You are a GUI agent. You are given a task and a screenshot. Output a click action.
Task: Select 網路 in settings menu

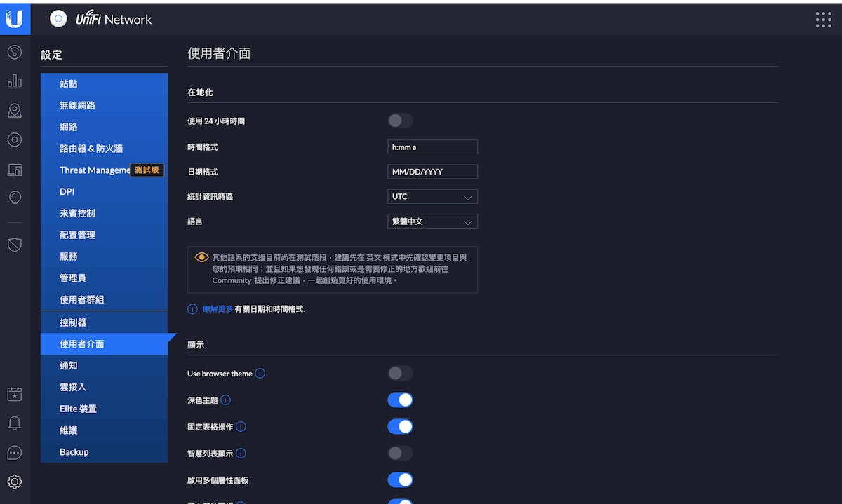(104, 128)
